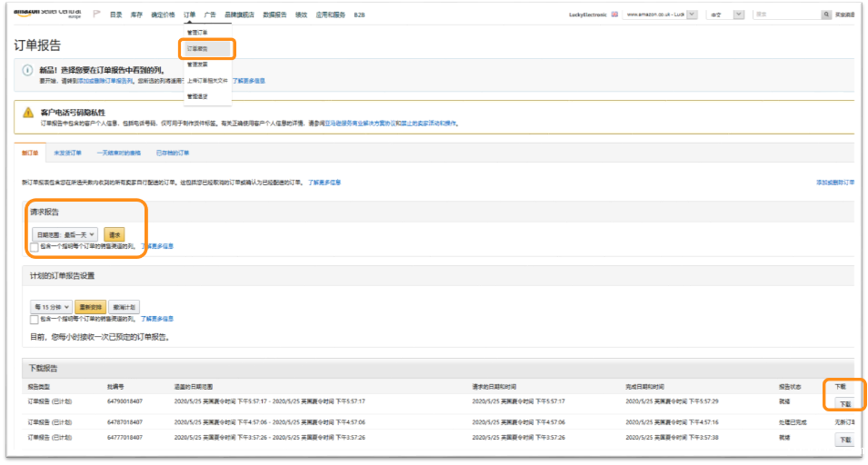This screenshot has width=868, height=465.
Task: Select 订单报告 in the 订单 dropdown menu
Action: [x=197, y=48]
